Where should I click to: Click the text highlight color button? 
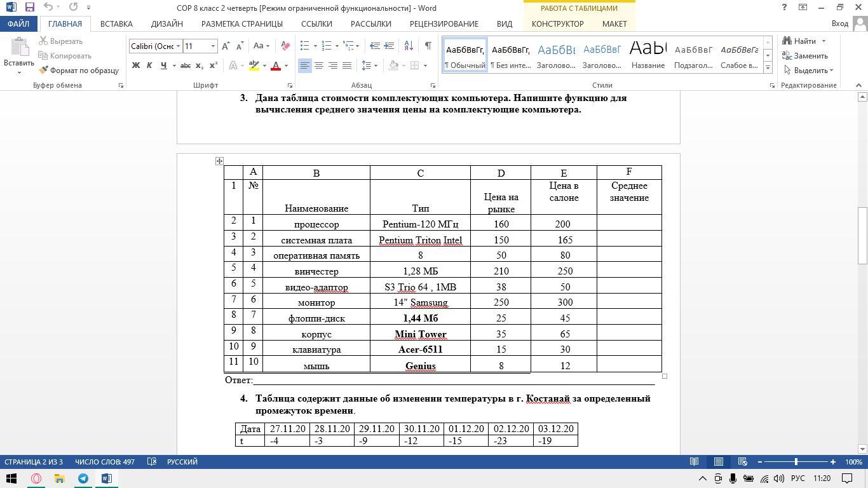tap(254, 65)
